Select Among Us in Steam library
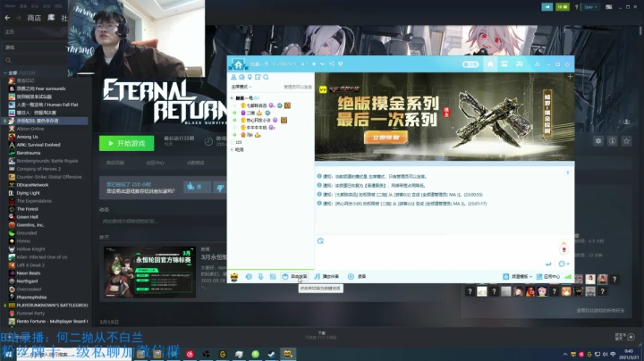This screenshot has width=644, height=361. [27, 137]
